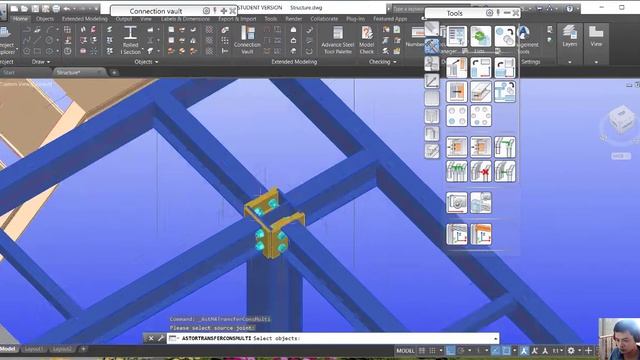Select the hammer tools category in palette
640x360 pixels.
click(431, 46)
